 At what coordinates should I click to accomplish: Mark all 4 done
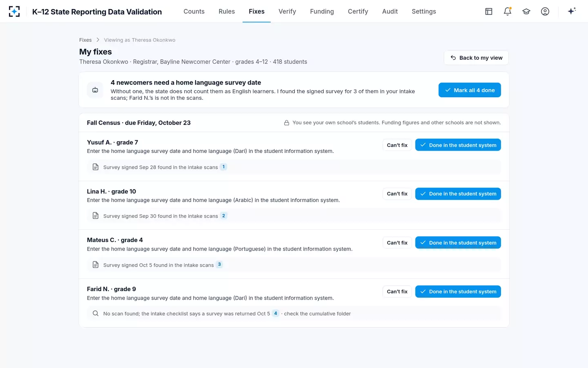pos(470,90)
